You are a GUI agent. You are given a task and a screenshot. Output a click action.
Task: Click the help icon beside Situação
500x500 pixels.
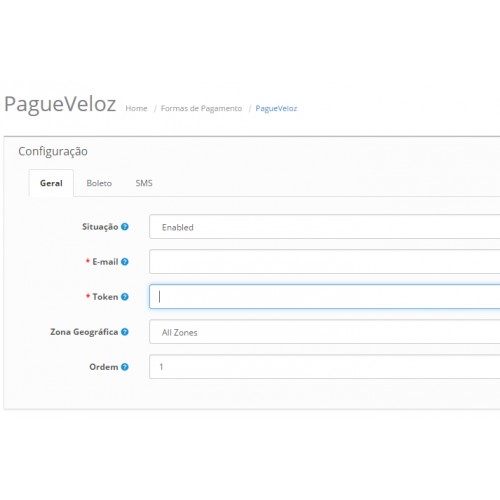(125, 227)
